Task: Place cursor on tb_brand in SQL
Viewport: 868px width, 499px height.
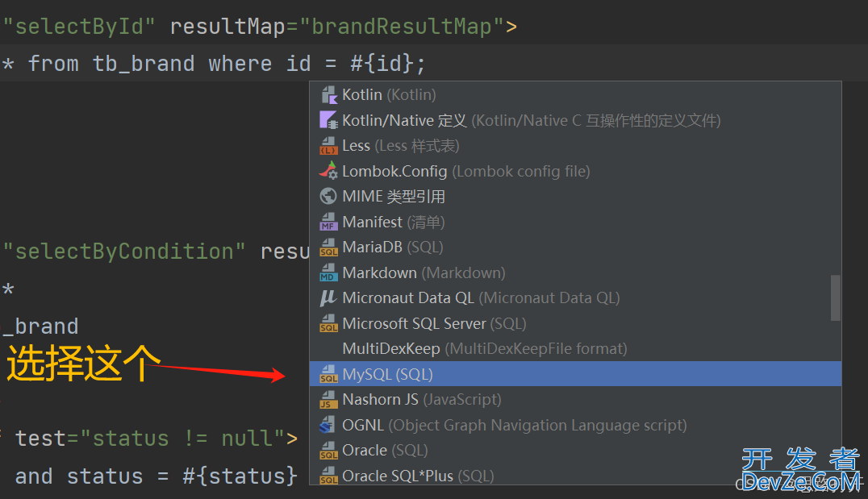Action: tap(144, 64)
